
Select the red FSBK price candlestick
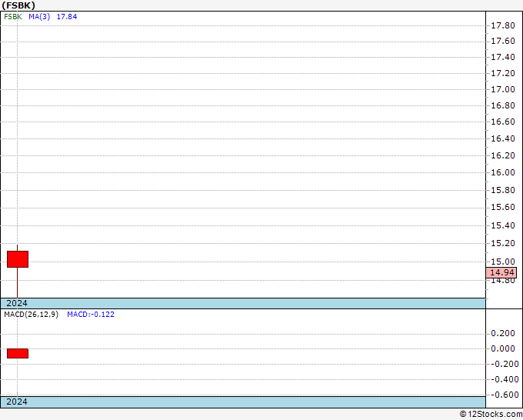[x=18, y=259]
